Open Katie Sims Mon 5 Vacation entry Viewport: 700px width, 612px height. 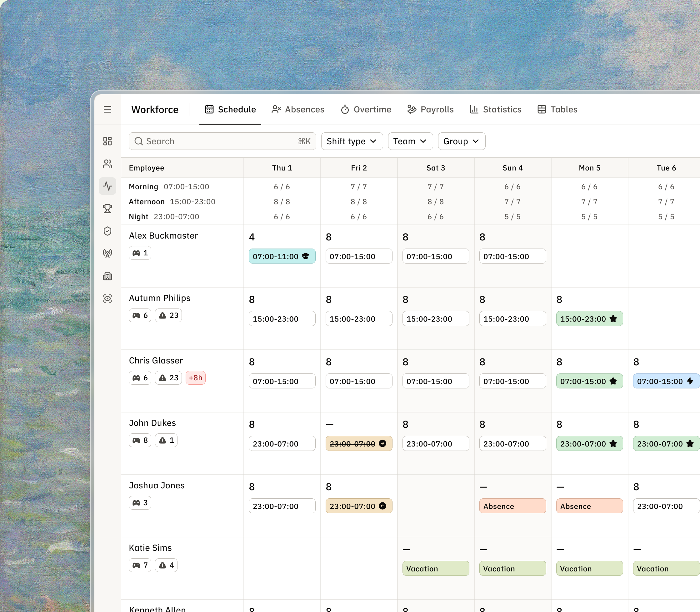590,568
